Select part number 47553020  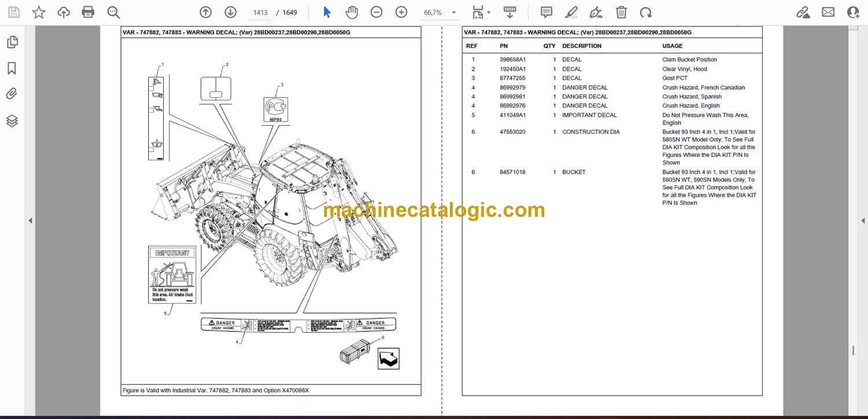pyautogui.click(x=513, y=132)
